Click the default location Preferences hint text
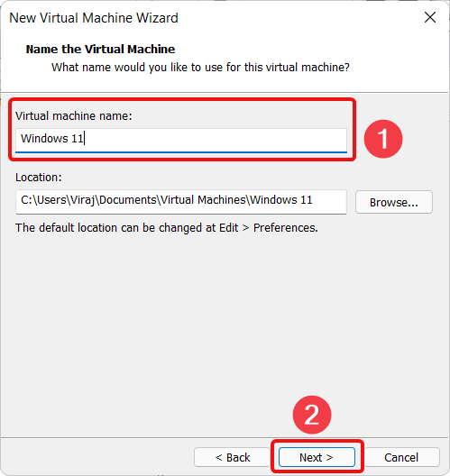This screenshot has height=476, width=450. (x=167, y=228)
